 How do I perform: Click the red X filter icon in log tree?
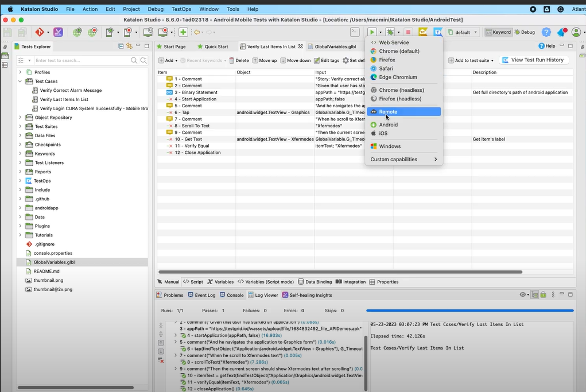tap(161, 360)
